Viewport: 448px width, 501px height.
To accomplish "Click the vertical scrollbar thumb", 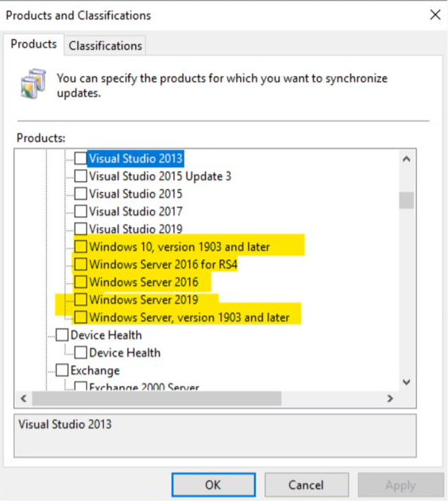I will pos(407,201).
